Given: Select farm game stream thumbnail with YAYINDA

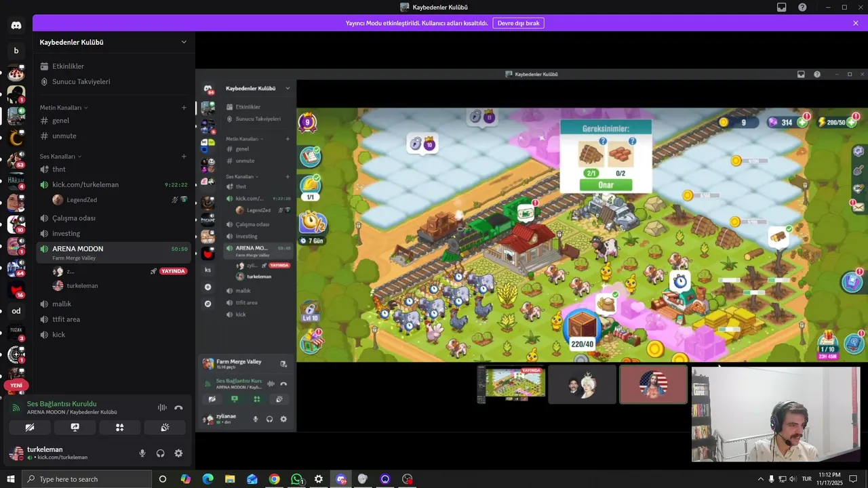Looking at the screenshot, I should [x=512, y=384].
